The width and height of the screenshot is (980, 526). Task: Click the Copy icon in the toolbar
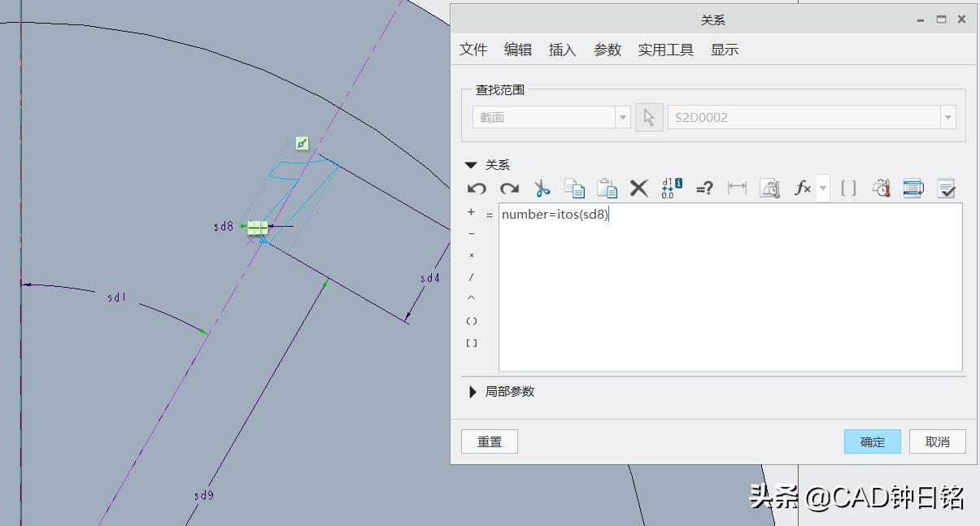pyautogui.click(x=575, y=188)
